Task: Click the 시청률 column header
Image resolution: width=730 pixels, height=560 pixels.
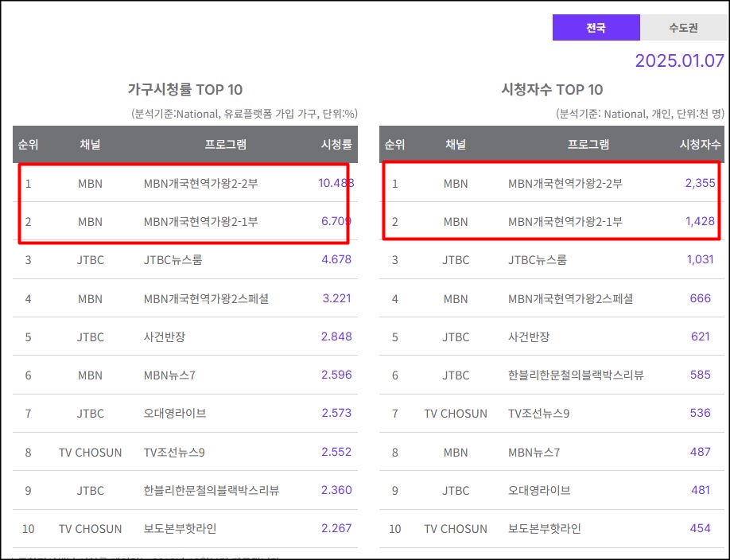Action: tap(336, 145)
